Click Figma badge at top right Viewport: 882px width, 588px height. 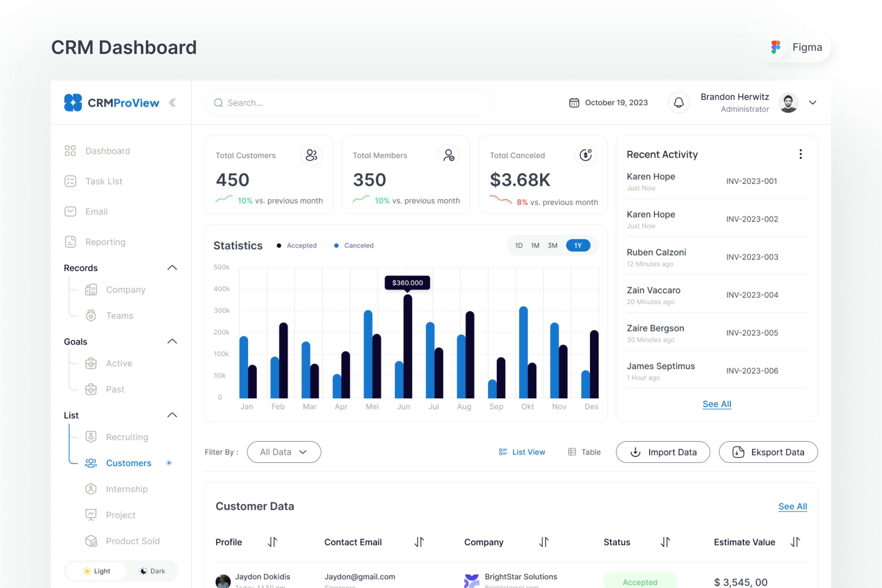(796, 47)
